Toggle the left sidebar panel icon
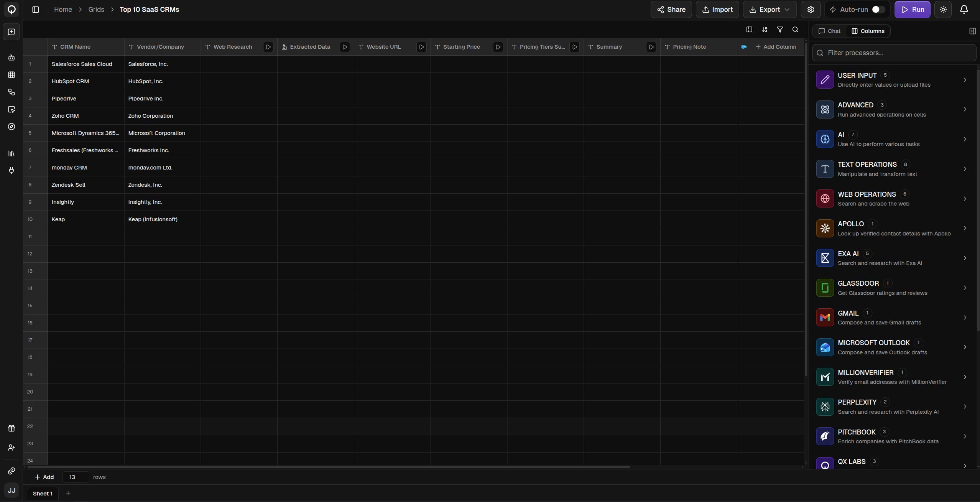The height and width of the screenshot is (502, 980). tap(36, 10)
